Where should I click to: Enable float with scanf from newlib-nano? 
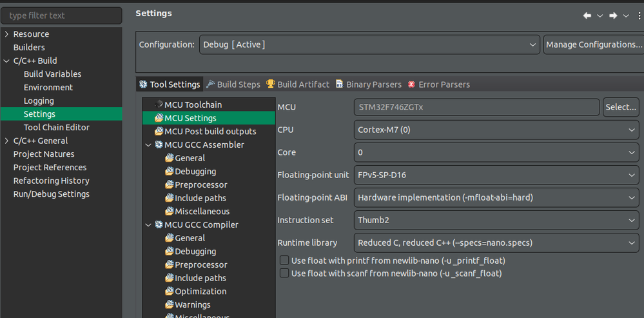[x=284, y=273]
